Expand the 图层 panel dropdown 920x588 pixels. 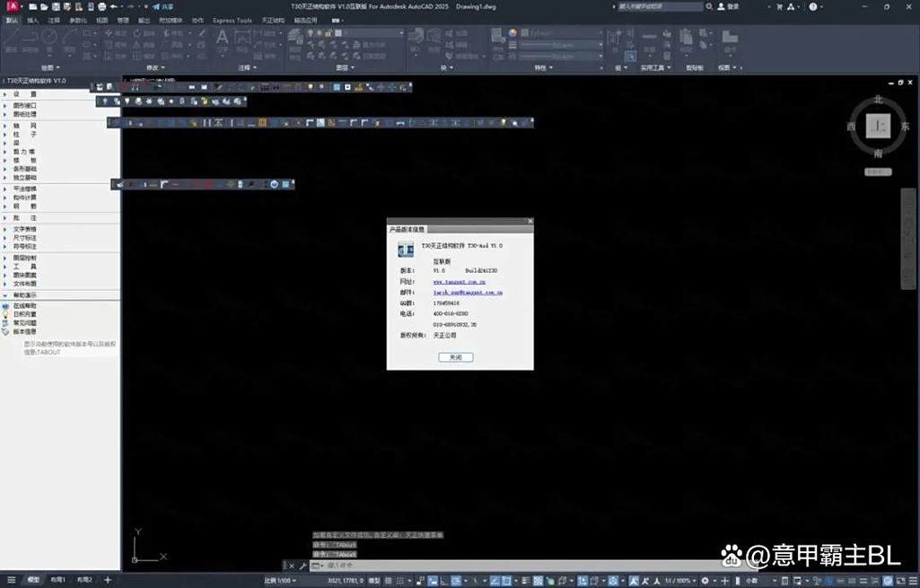coord(345,67)
